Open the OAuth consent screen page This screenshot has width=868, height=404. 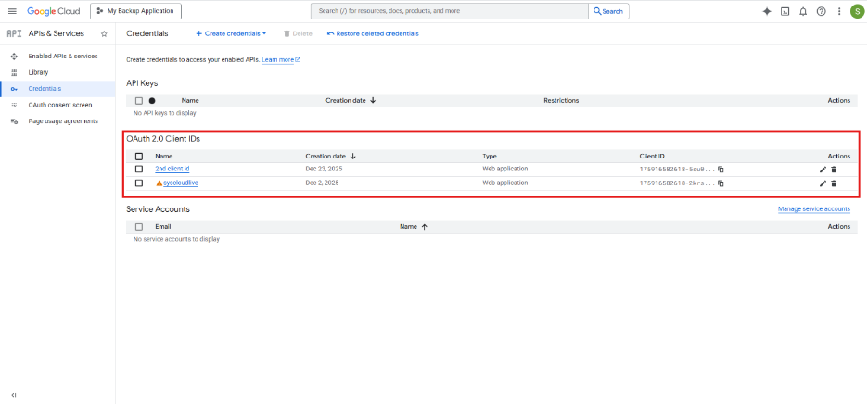click(x=59, y=105)
